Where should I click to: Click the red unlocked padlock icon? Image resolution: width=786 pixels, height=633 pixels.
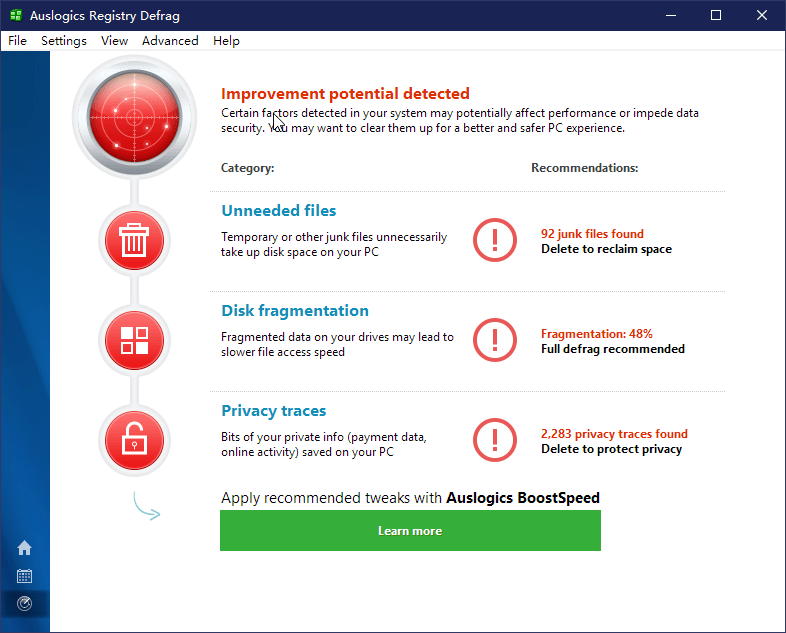134,440
